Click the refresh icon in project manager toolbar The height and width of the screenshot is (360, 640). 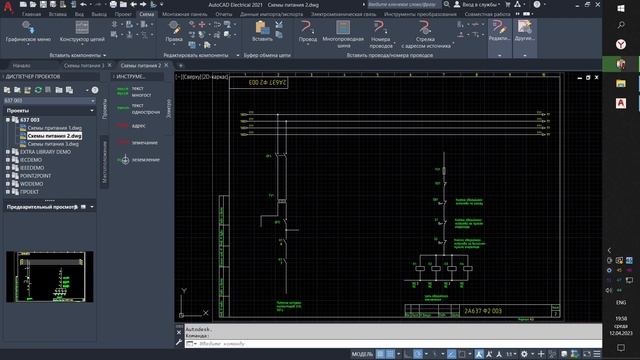pyautogui.click(x=38, y=90)
